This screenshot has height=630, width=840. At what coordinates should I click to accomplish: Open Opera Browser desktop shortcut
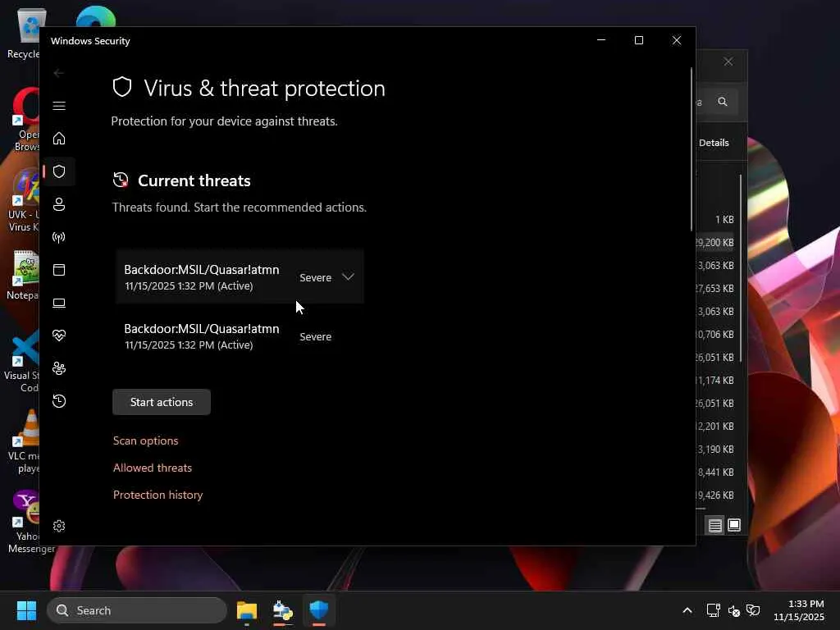(x=25, y=120)
